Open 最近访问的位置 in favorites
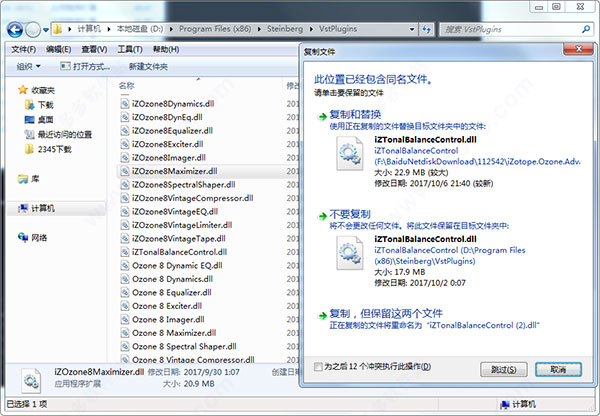600x416 pixels. pyautogui.click(x=58, y=134)
